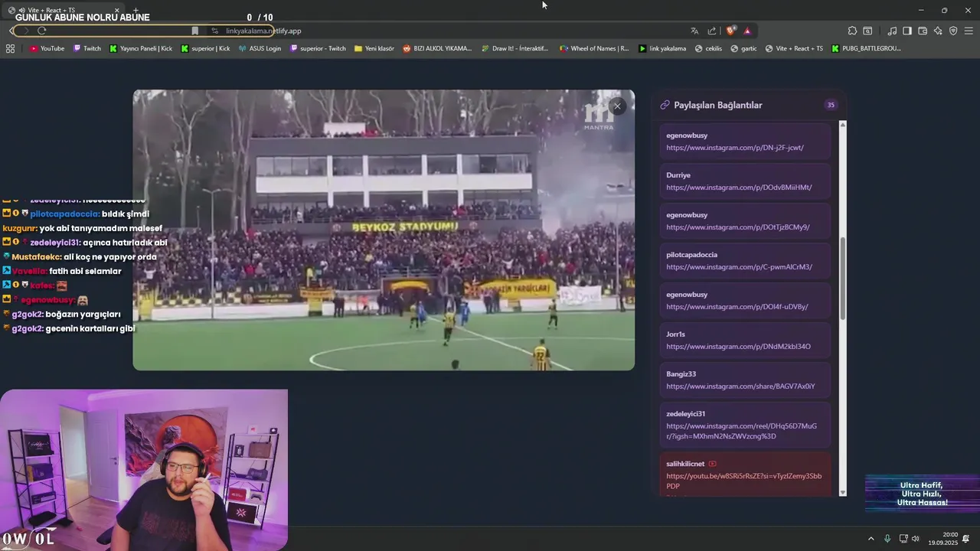Click the YouTube icon beside salihkilicnet
The image size is (980, 551).
[712, 464]
